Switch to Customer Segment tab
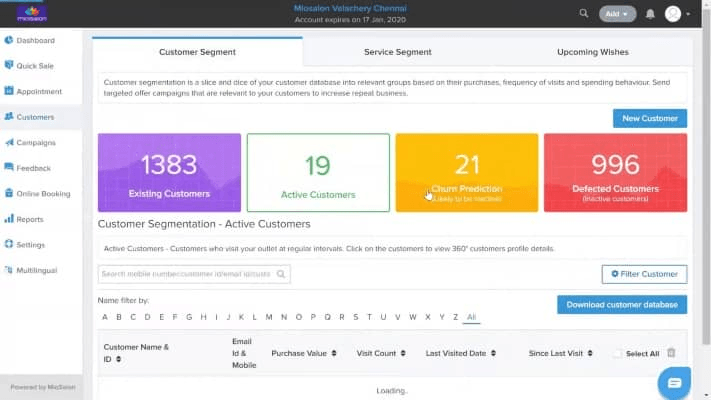Viewport: 711px width, 400px height. click(x=197, y=52)
